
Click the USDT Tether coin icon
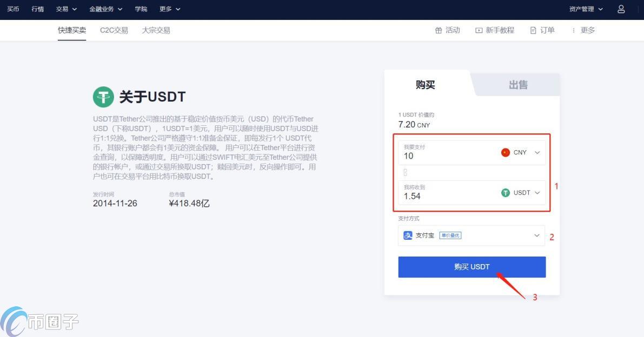tap(506, 192)
